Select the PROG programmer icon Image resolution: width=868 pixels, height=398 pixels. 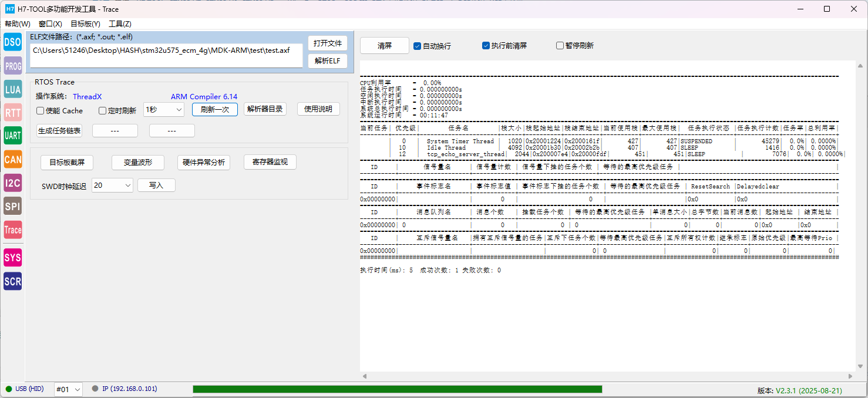(12, 66)
